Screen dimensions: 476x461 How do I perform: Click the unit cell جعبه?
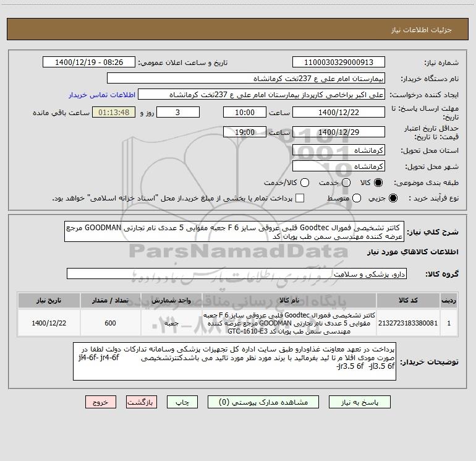[171, 323]
